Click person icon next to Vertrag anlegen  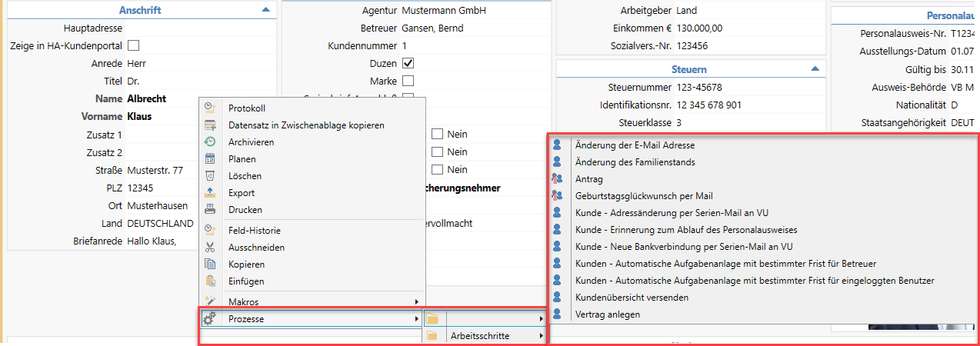(x=557, y=314)
